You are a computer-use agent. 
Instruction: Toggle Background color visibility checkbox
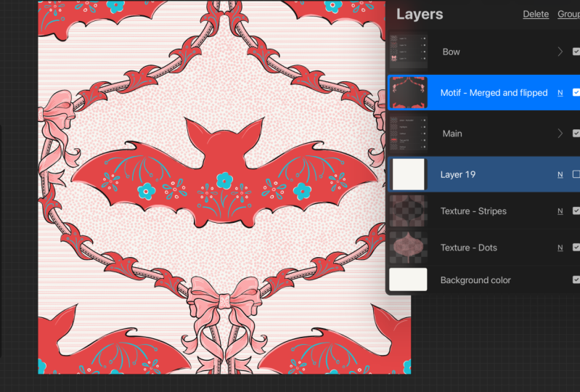576,280
